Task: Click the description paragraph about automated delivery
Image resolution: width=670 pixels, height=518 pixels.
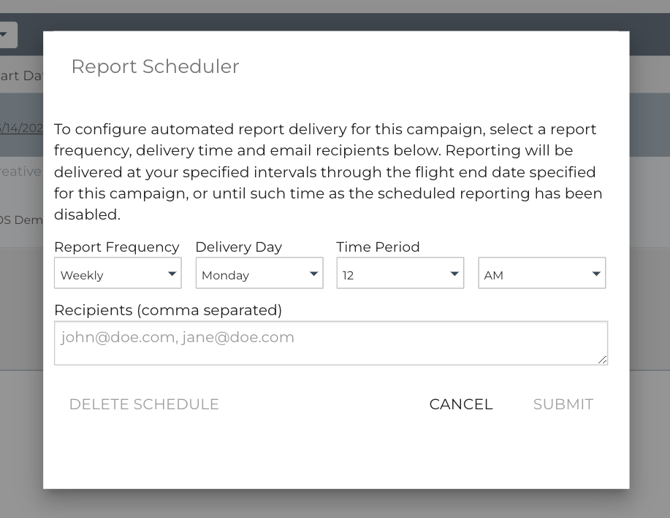Action: point(328,172)
